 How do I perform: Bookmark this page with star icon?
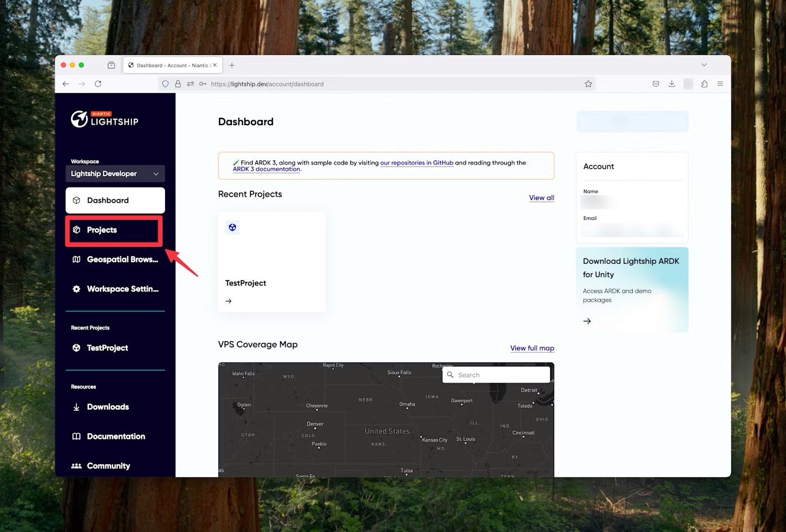pyautogui.click(x=588, y=84)
